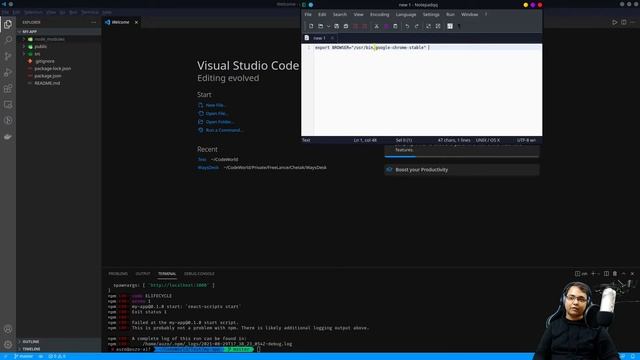Split the terminal in VS Code panel
Screen dimensions: 640x360
(x=606, y=273)
